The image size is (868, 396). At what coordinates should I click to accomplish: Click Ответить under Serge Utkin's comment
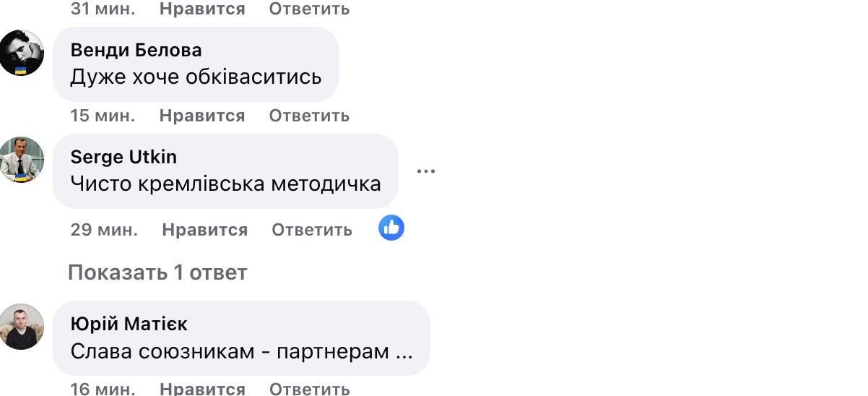coord(312,230)
